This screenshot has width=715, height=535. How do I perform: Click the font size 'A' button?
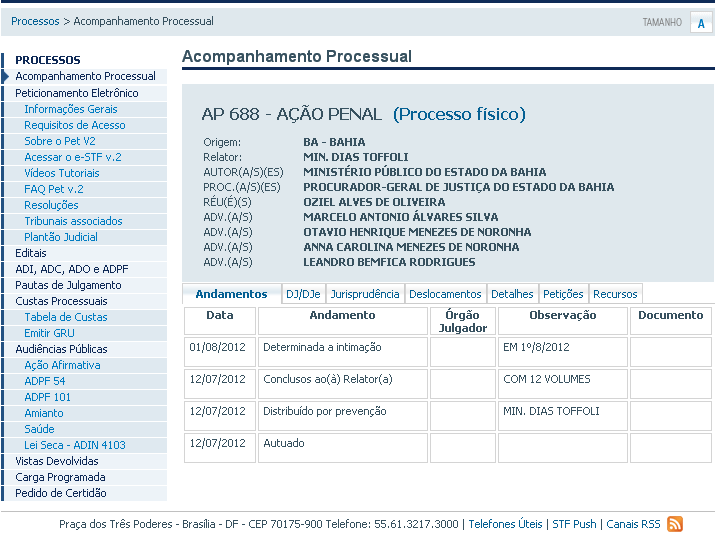coord(701,23)
